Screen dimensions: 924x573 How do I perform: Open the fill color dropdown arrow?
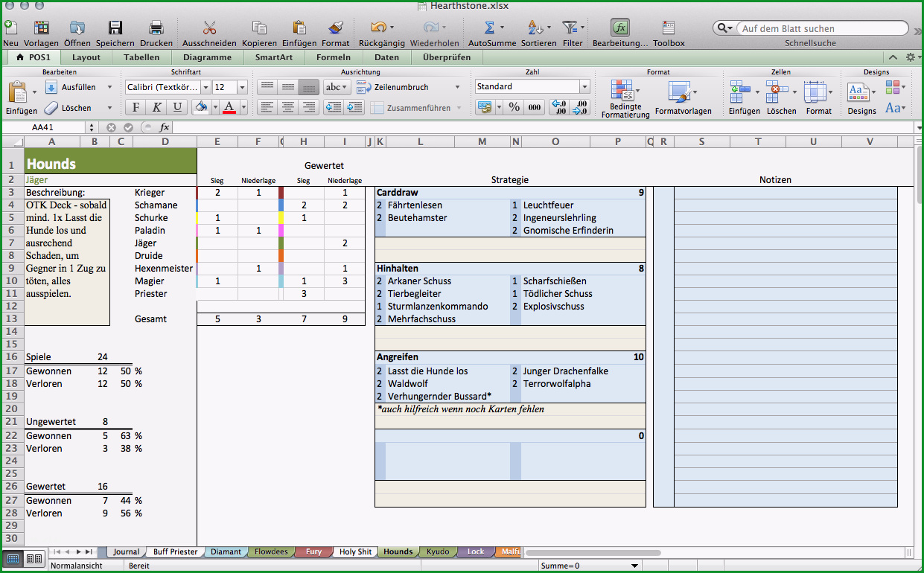(x=215, y=107)
